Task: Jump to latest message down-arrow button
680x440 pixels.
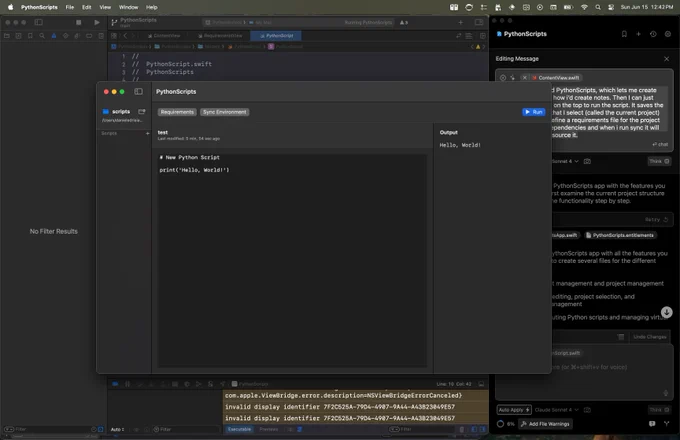Action: 667,312
